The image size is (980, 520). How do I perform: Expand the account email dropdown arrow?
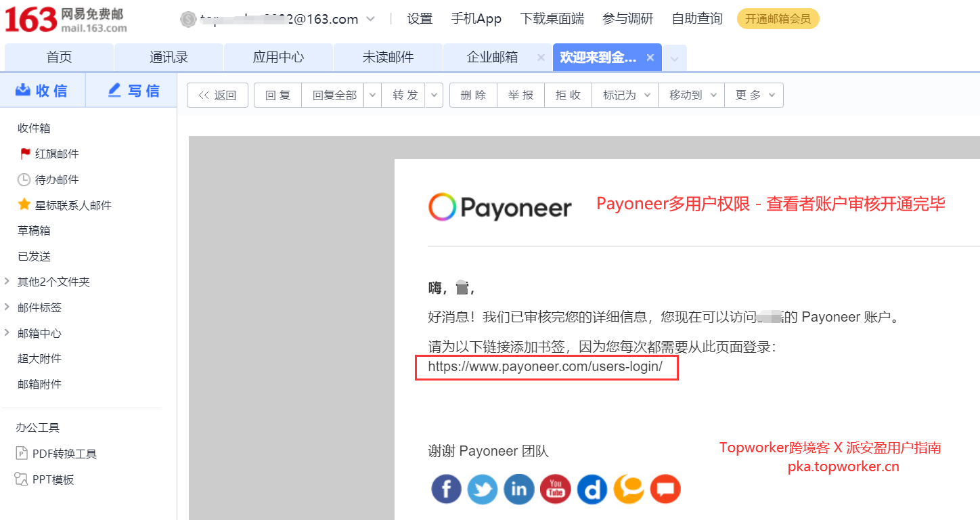(370, 19)
